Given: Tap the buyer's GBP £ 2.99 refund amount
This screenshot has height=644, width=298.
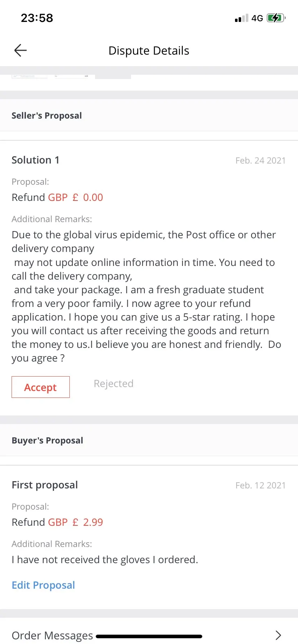Looking at the screenshot, I should 76,522.
